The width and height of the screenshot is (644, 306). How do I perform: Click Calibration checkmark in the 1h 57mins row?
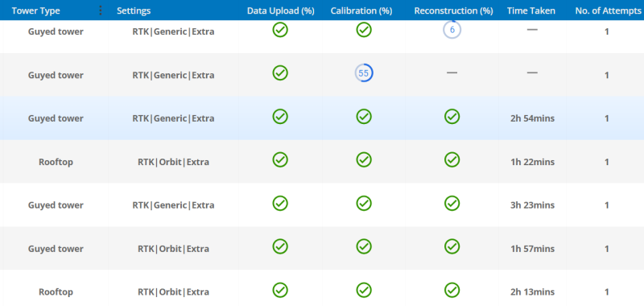coord(364,246)
